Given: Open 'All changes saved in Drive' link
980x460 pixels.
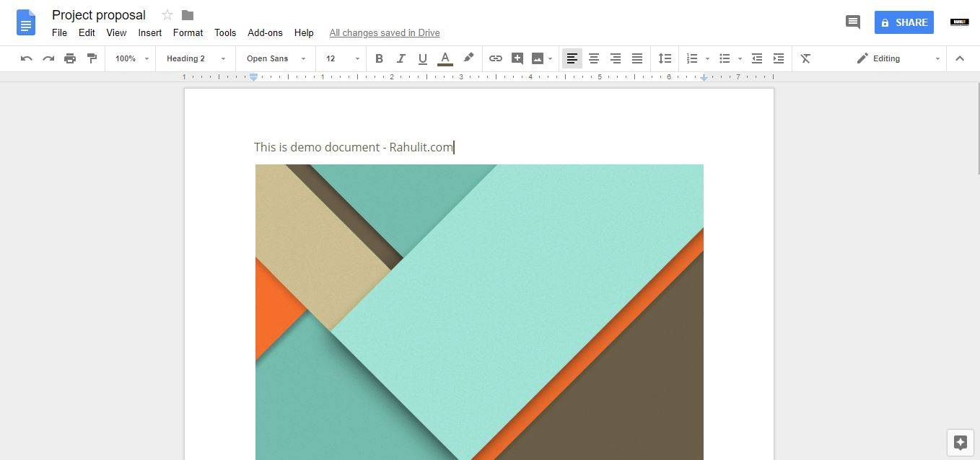Looking at the screenshot, I should click(x=384, y=32).
